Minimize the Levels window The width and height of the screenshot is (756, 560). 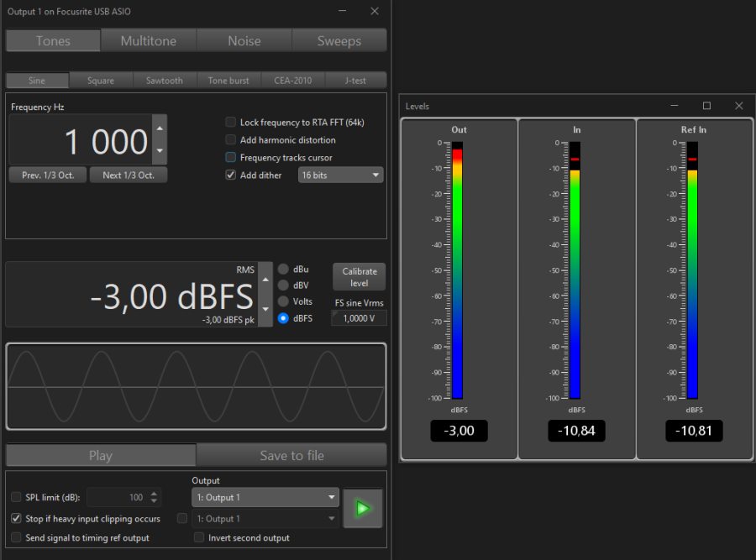pyautogui.click(x=674, y=106)
